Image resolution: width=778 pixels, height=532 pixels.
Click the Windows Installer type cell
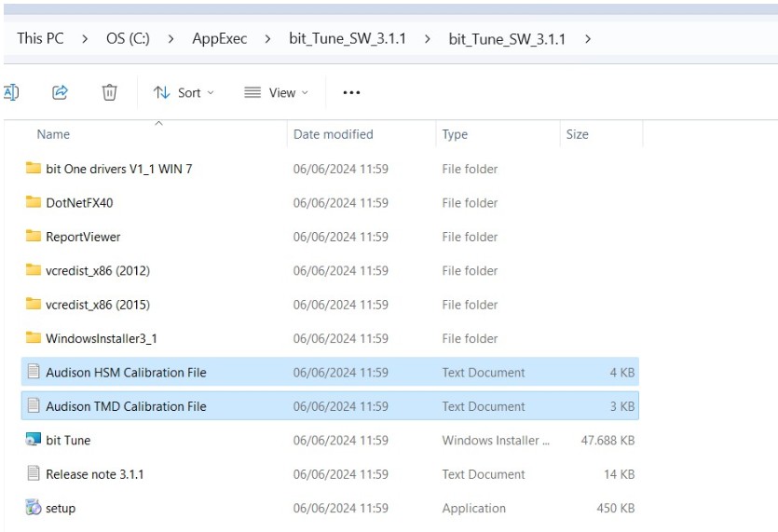pos(496,440)
